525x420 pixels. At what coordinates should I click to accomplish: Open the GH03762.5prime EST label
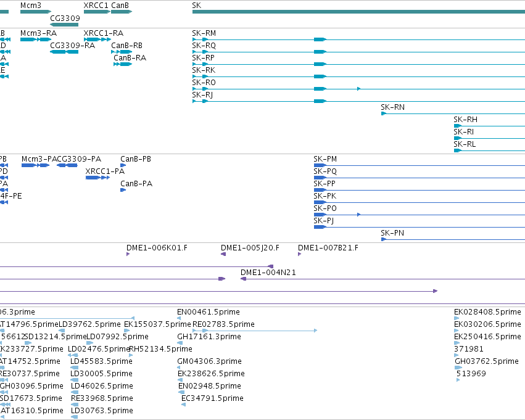point(487,361)
